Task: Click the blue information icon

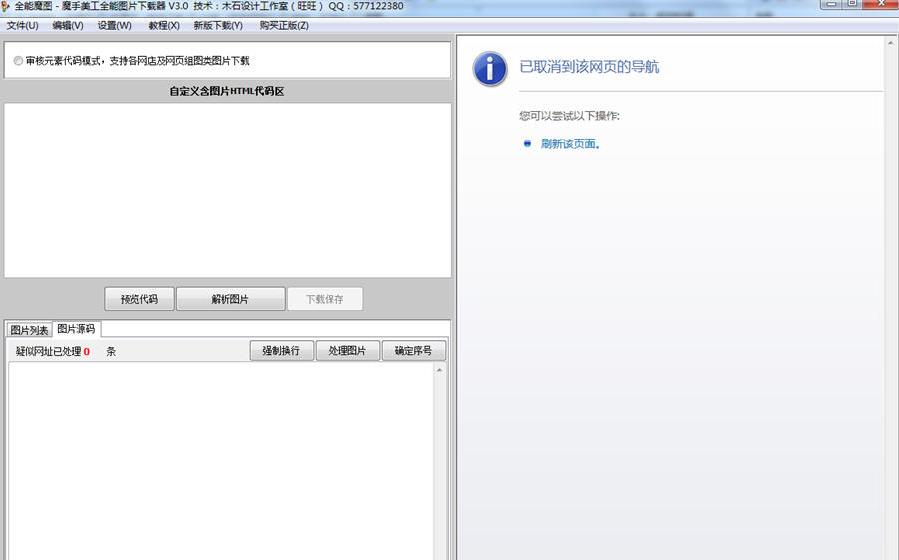Action: (490, 69)
